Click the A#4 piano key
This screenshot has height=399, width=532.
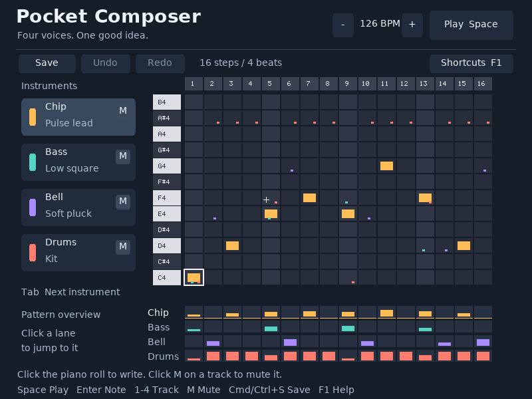(167, 118)
